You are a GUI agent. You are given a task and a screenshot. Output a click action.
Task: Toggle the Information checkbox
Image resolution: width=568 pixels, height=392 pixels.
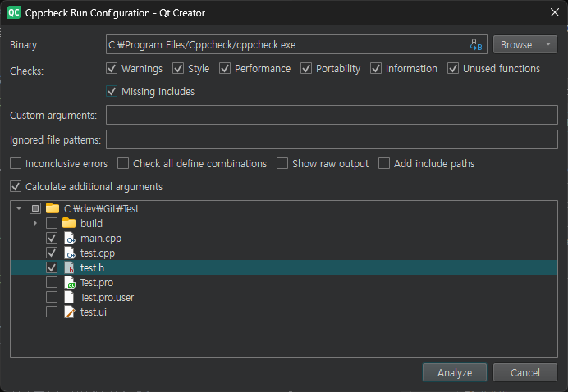pyautogui.click(x=376, y=68)
